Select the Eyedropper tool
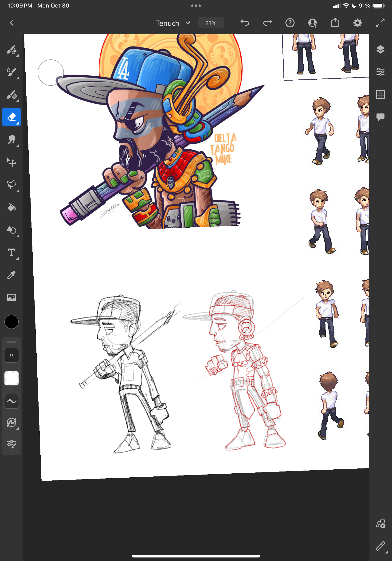 [x=12, y=275]
